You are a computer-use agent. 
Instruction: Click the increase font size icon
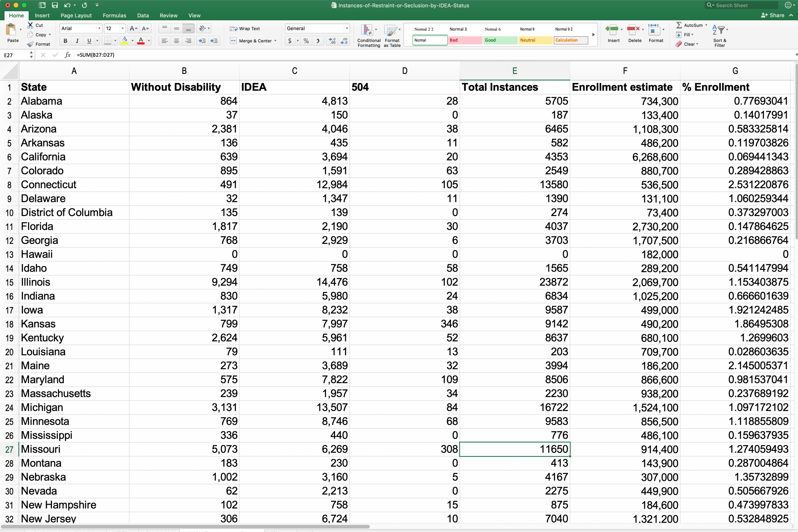coord(133,28)
